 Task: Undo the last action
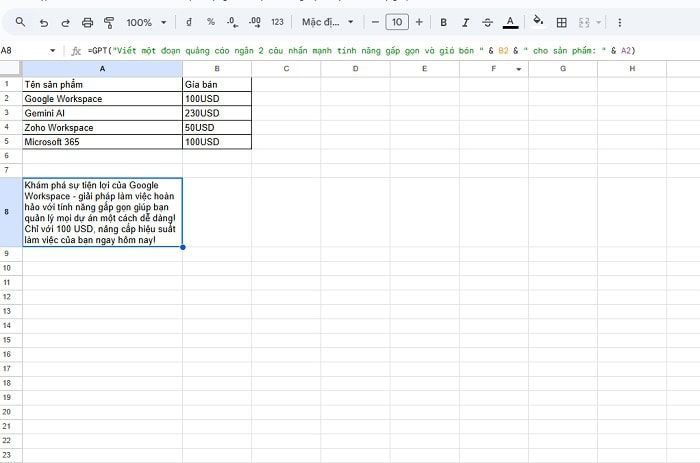(43, 22)
